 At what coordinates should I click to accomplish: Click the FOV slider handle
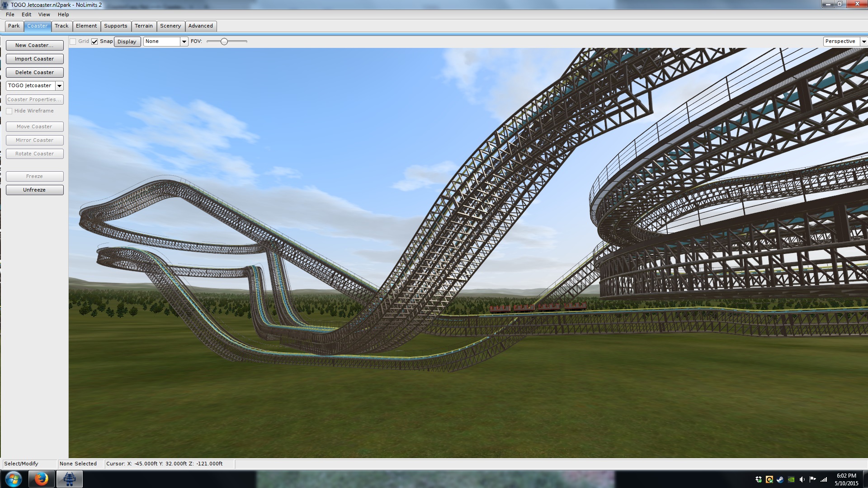pyautogui.click(x=224, y=42)
